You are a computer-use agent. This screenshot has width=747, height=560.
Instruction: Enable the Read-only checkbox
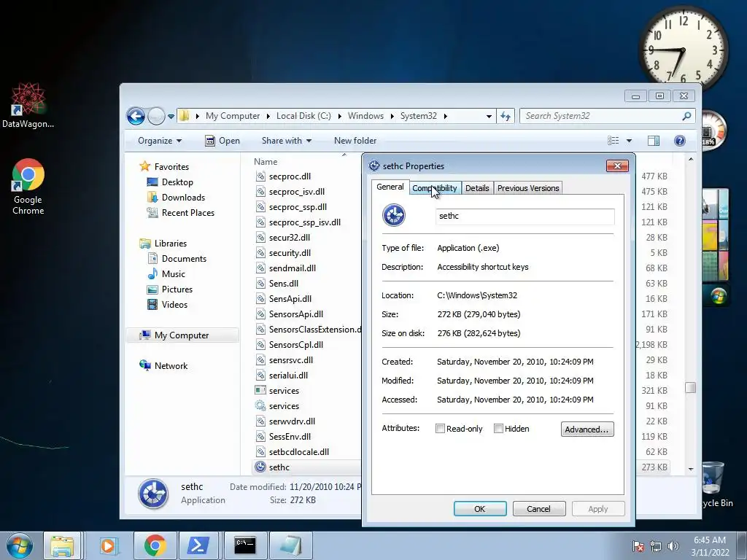(440, 429)
